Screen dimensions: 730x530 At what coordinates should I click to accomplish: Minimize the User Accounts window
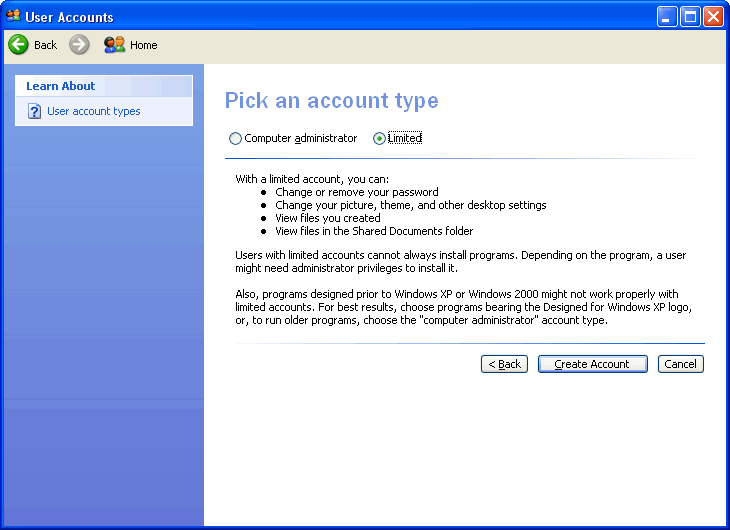tap(667, 17)
